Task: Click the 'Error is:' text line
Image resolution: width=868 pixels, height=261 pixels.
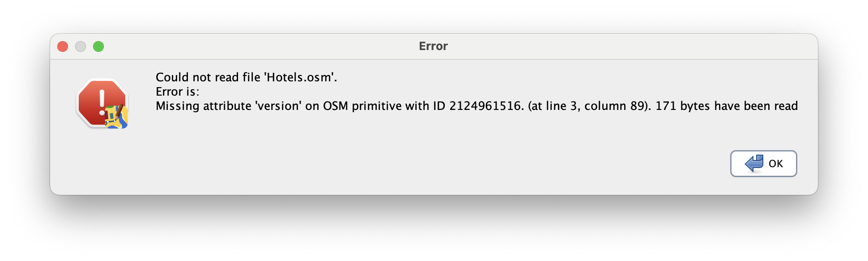Action: tap(177, 92)
